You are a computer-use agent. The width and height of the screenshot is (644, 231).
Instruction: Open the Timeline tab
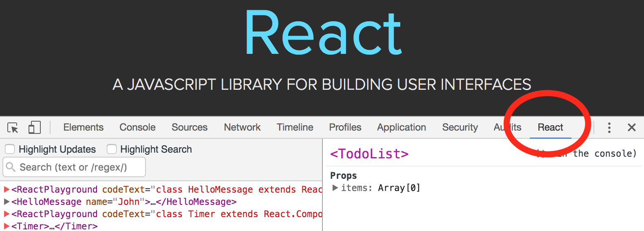[295, 127]
